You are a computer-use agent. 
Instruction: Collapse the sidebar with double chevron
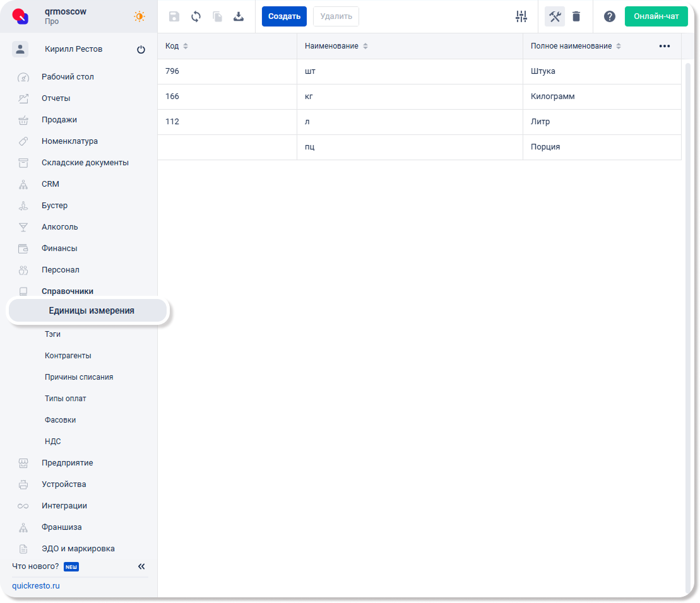(141, 566)
